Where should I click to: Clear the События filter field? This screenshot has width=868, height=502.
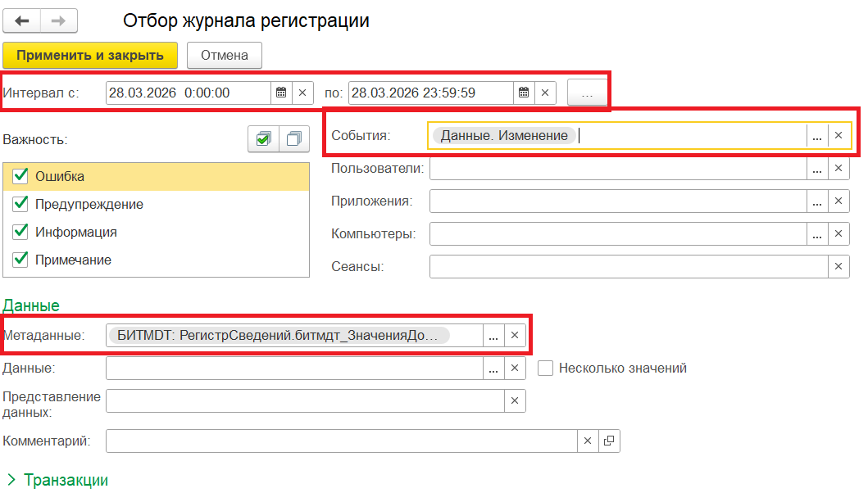tap(838, 137)
